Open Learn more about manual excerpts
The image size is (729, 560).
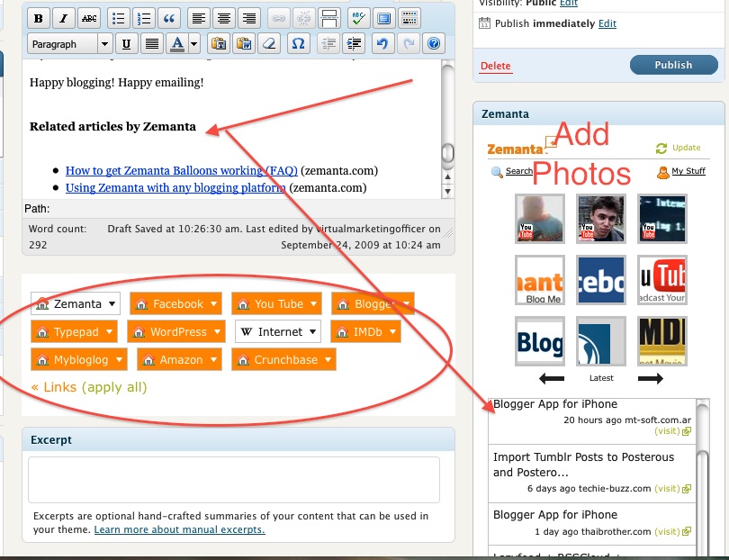[x=179, y=529]
